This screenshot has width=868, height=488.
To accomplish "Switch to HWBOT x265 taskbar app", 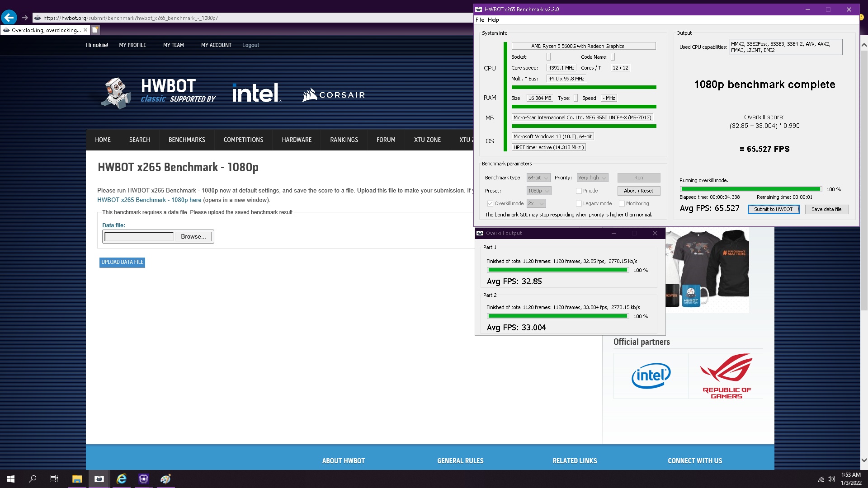I will 99,479.
